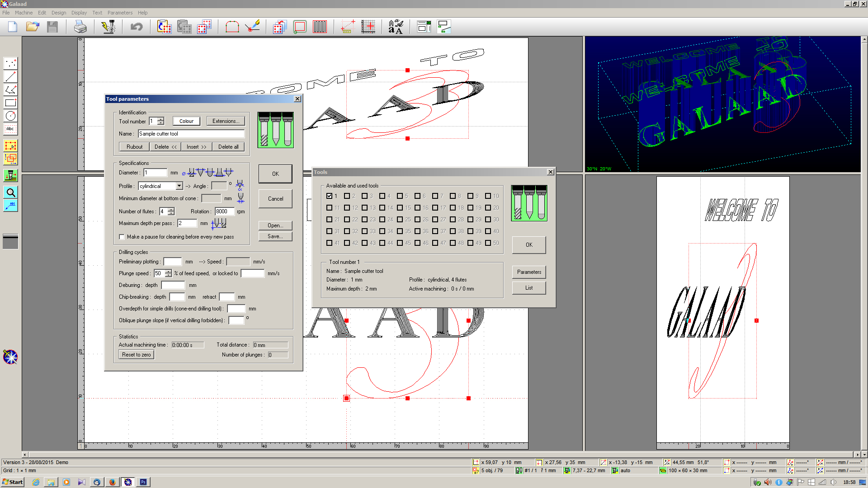This screenshot has height=488, width=868.
Task: Open the Profile cylindrical dropdown
Action: point(179,186)
